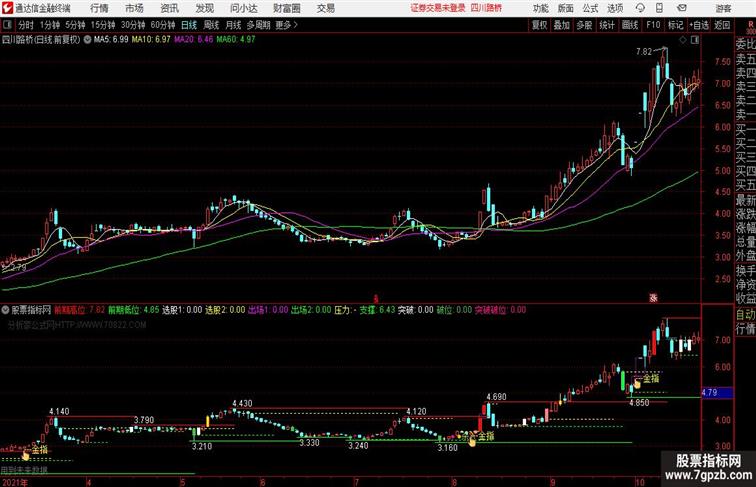Click the 金指 hand signal near 4.850
756x487 pixels.
pos(646,379)
